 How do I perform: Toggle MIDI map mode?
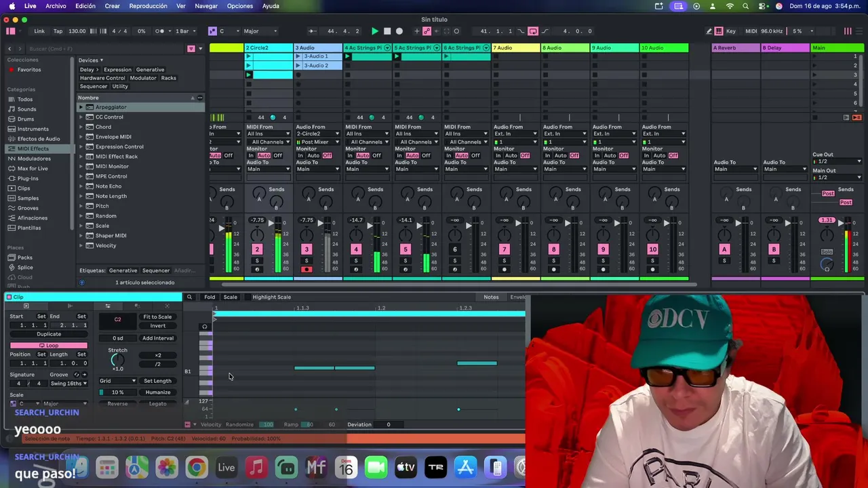(751, 31)
